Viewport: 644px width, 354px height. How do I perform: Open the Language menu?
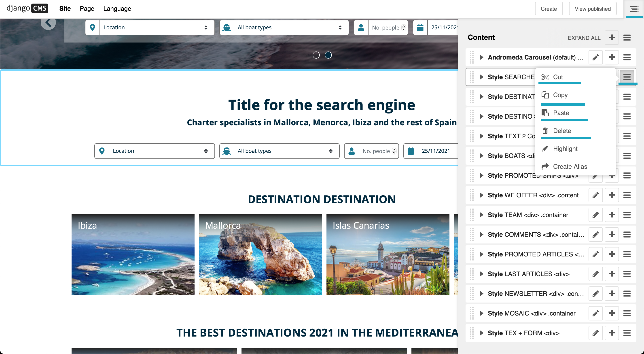117,9
